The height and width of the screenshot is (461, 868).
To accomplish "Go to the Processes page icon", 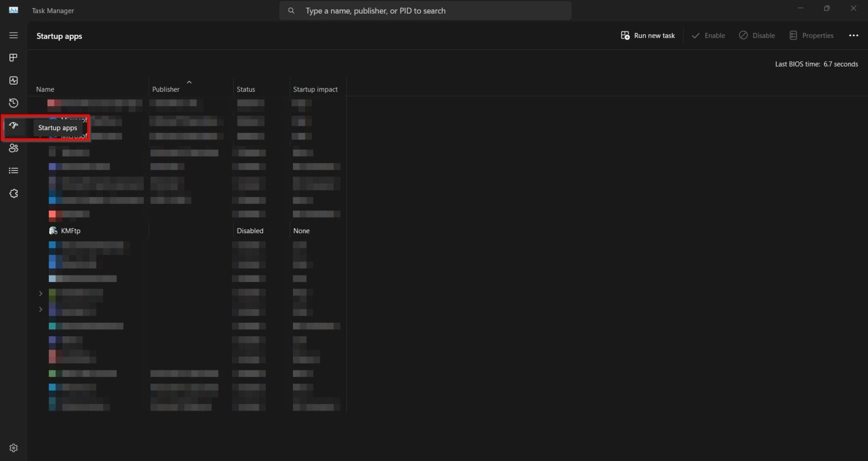I will point(14,57).
